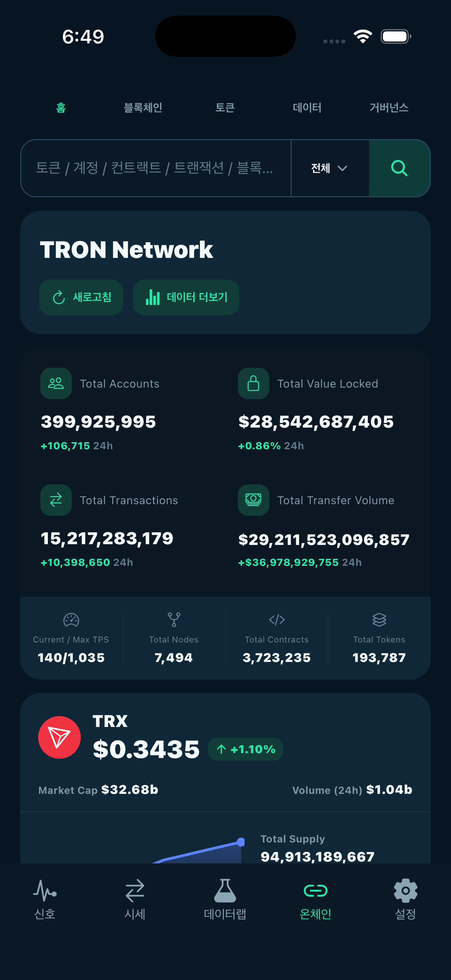Tap the $29,211,523,096,857 transfer volume value
The width and height of the screenshot is (451, 980).
tap(324, 539)
